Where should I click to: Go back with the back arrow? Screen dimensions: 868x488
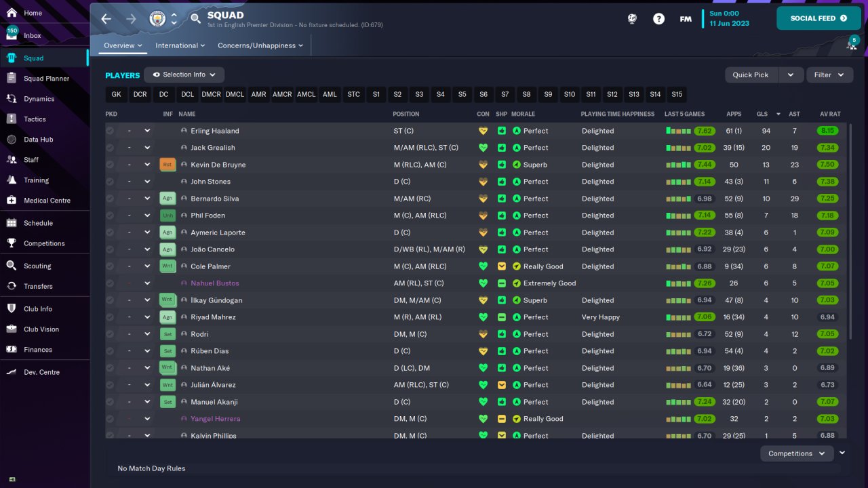pyautogui.click(x=106, y=19)
